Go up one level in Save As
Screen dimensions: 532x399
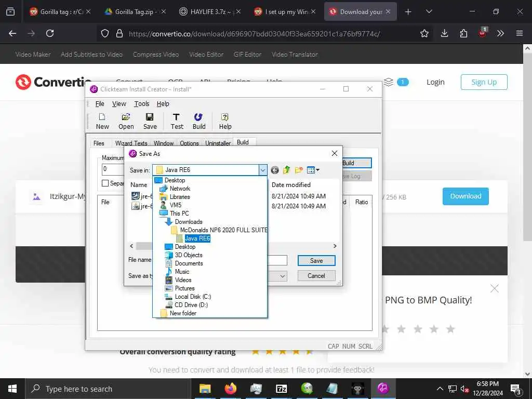click(x=287, y=170)
